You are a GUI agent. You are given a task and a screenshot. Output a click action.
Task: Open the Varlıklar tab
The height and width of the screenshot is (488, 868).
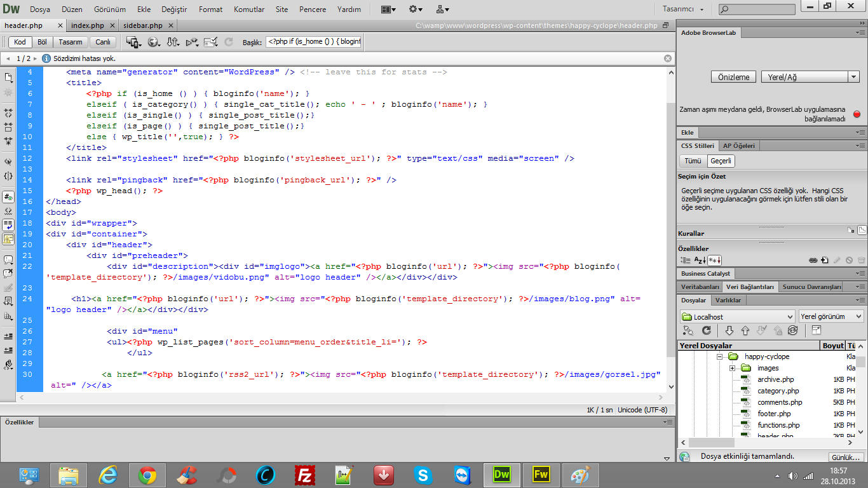click(728, 301)
